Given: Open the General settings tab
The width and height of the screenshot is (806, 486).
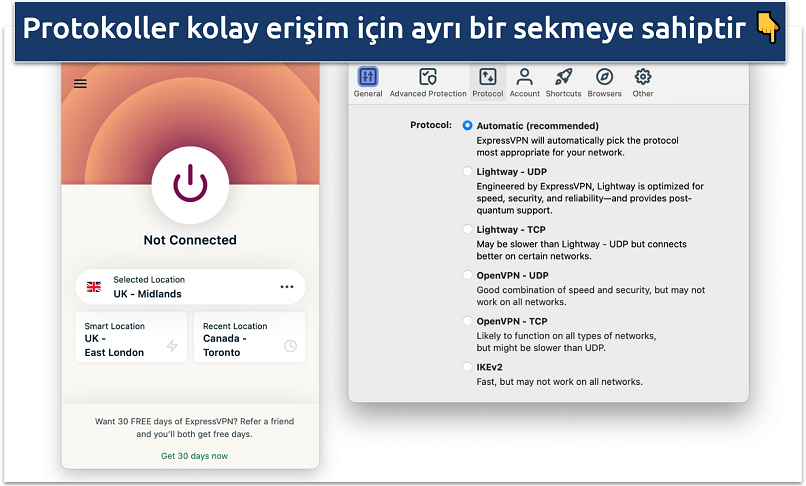Looking at the screenshot, I should [368, 82].
